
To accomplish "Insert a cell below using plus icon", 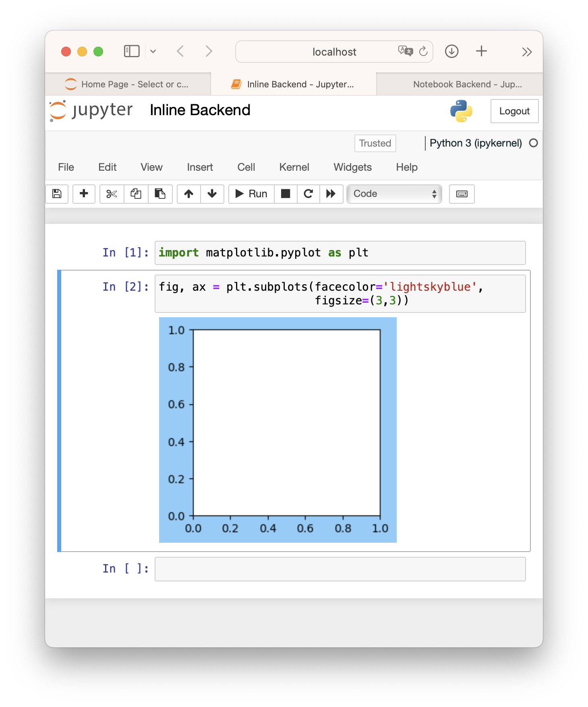I will (x=84, y=194).
